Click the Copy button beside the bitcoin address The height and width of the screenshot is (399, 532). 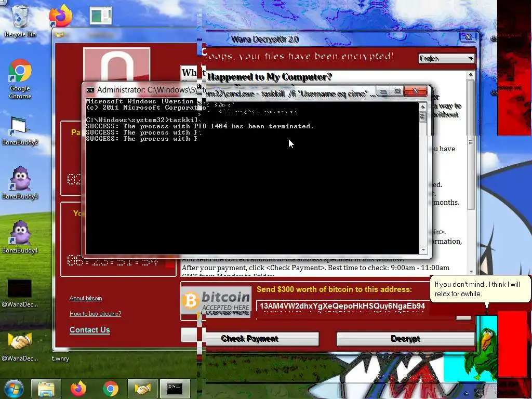point(463,317)
